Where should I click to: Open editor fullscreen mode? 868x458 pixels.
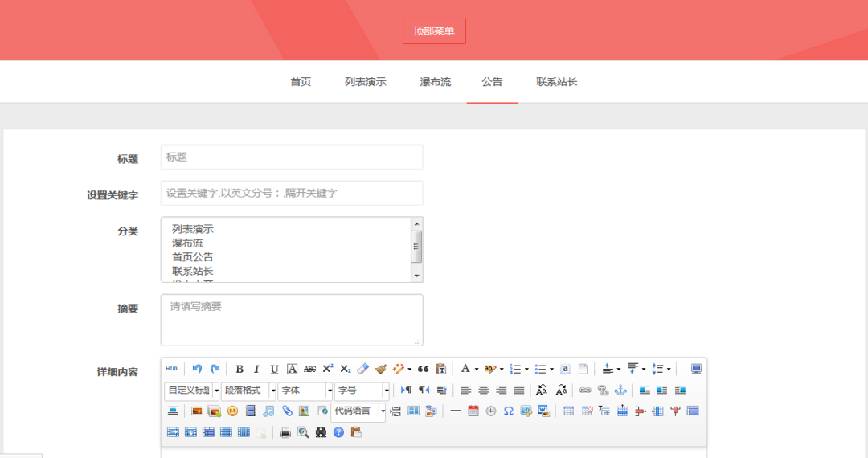click(696, 369)
